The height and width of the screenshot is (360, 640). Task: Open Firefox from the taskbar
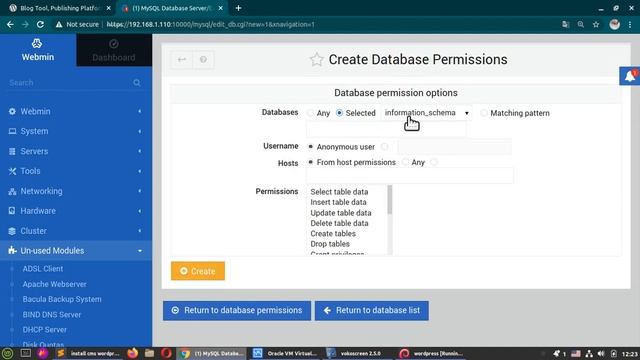pyautogui.click(x=132, y=353)
